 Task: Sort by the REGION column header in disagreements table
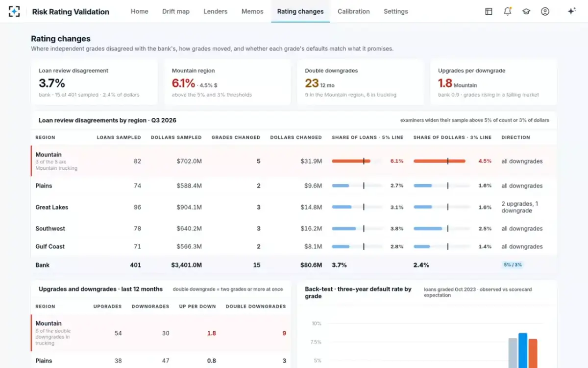pyautogui.click(x=45, y=137)
